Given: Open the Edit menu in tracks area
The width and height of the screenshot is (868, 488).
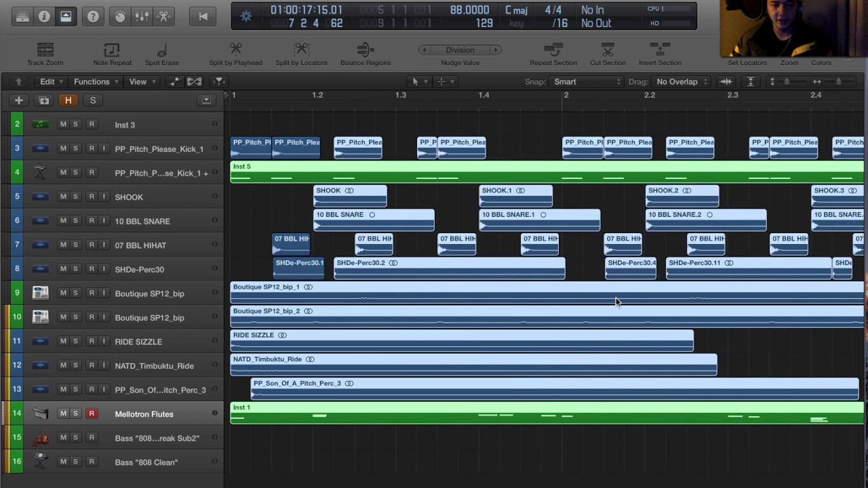Looking at the screenshot, I should [52, 81].
